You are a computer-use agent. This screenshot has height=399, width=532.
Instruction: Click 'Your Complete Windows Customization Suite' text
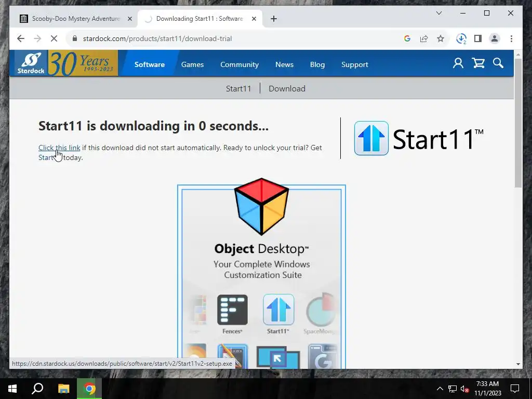(262, 270)
